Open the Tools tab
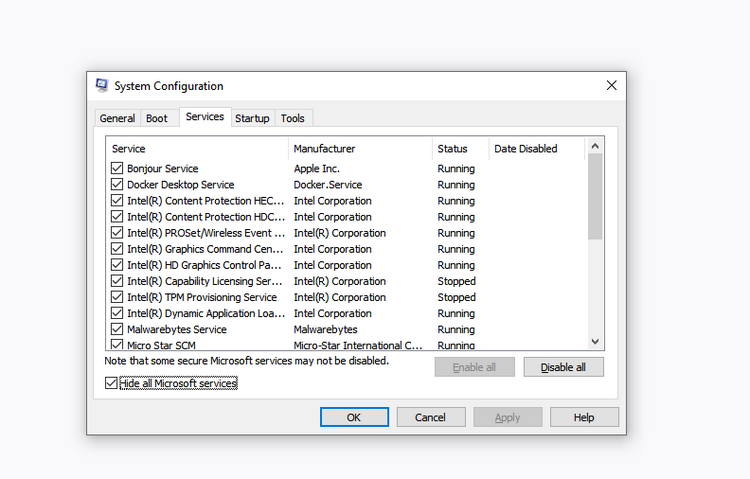The width and height of the screenshot is (750, 479). pyautogui.click(x=293, y=118)
